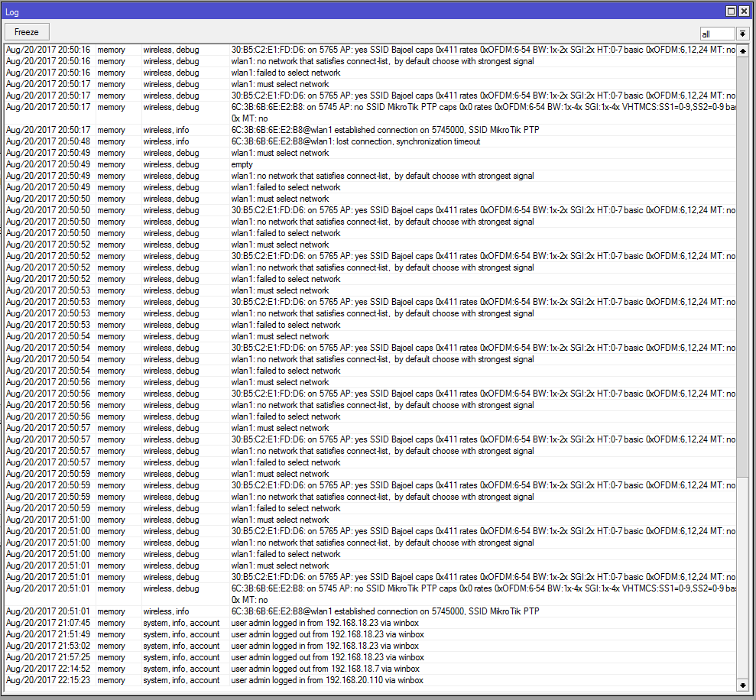
Task: Click the 'all' filter input field
Action: pos(718,34)
